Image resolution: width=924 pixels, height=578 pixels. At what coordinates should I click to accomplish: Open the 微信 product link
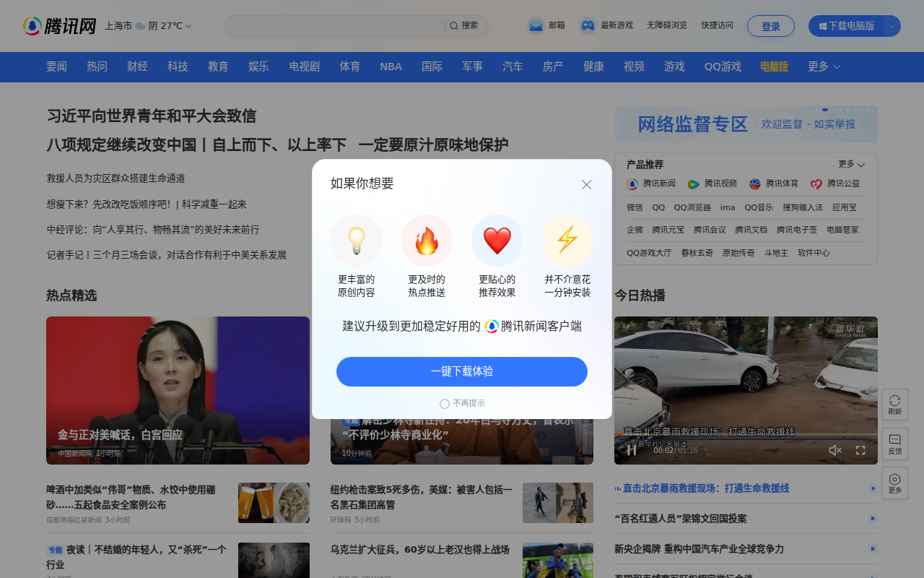(x=635, y=207)
